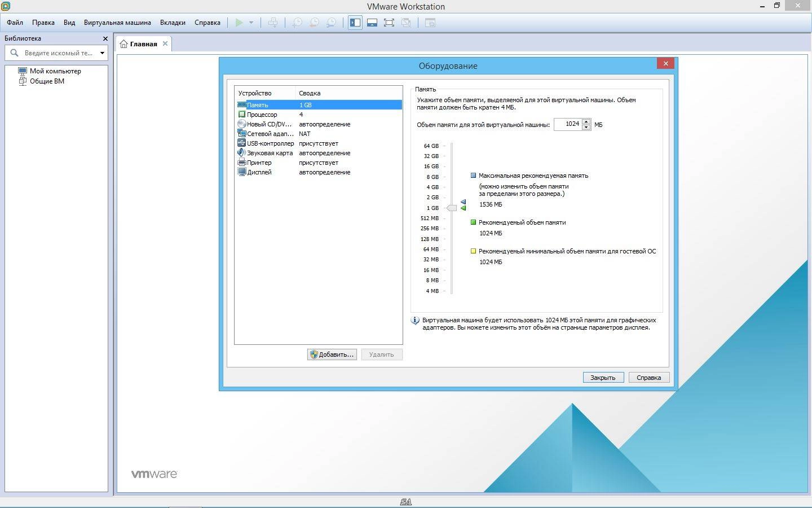Click the Unity mode toolbar icon

coord(406,23)
